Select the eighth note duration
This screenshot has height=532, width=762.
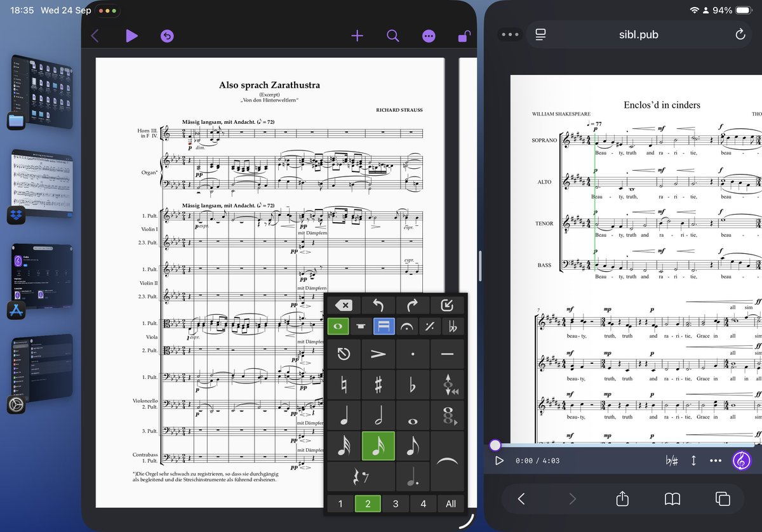tap(412, 446)
